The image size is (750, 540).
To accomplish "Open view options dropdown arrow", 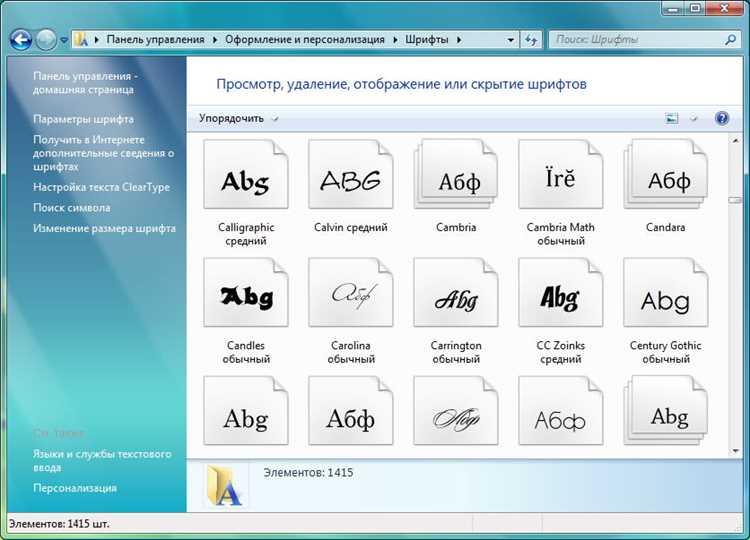I will click(694, 118).
